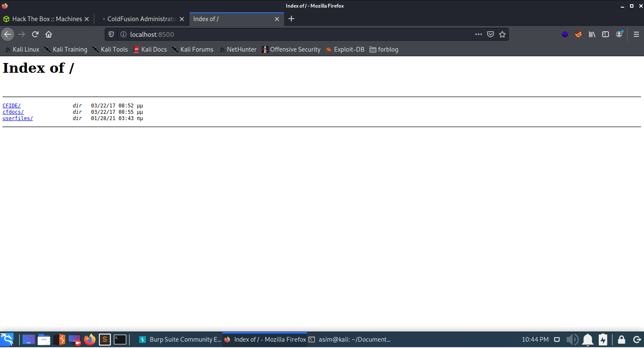Open the CFIDE/ directory link

pyautogui.click(x=11, y=106)
